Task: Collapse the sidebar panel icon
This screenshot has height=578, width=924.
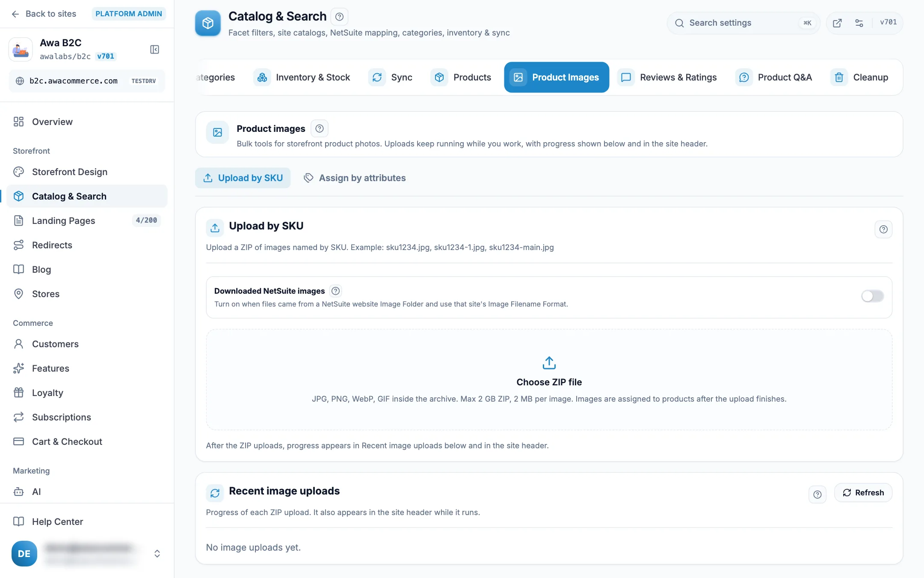Action: pyautogui.click(x=154, y=50)
